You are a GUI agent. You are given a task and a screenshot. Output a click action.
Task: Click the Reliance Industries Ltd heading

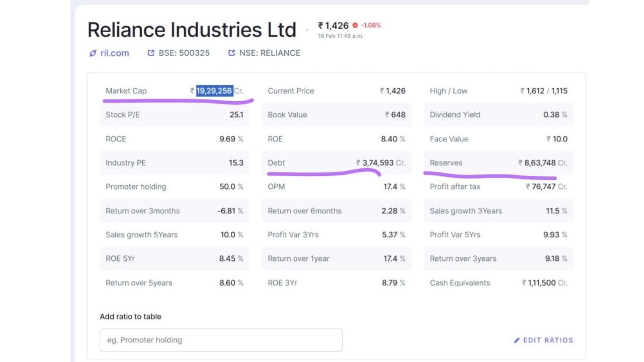(x=192, y=30)
